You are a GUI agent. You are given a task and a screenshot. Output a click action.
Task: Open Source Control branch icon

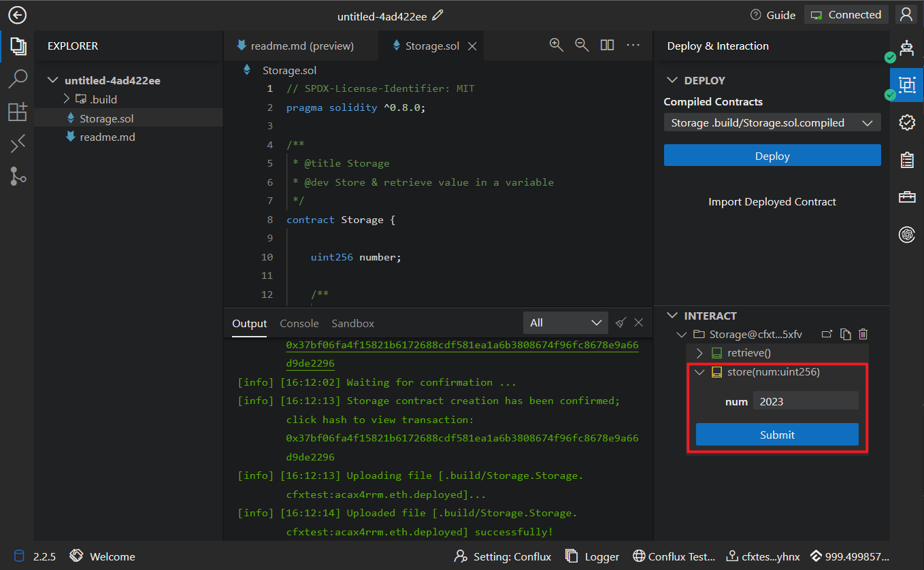click(x=18, y=176)
